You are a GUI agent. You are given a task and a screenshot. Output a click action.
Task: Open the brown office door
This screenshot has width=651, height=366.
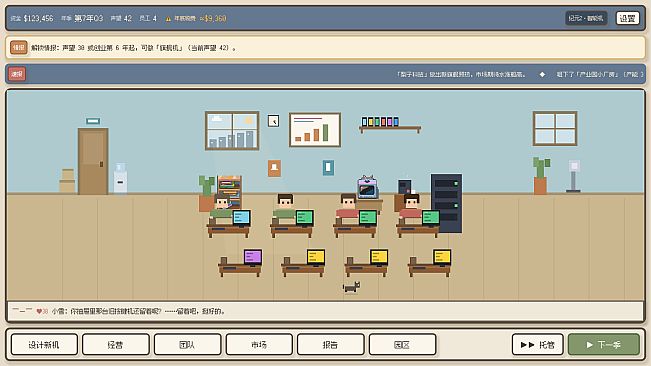93,161
